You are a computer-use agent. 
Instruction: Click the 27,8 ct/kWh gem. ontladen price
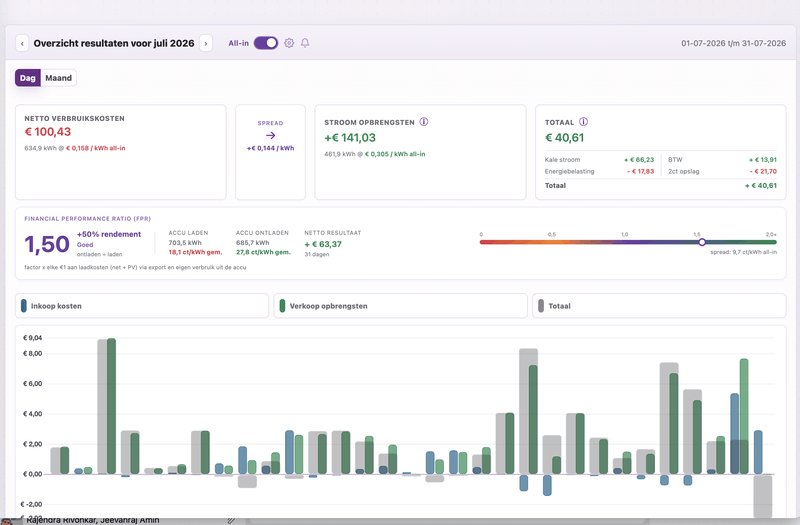[x=263, y=252]
